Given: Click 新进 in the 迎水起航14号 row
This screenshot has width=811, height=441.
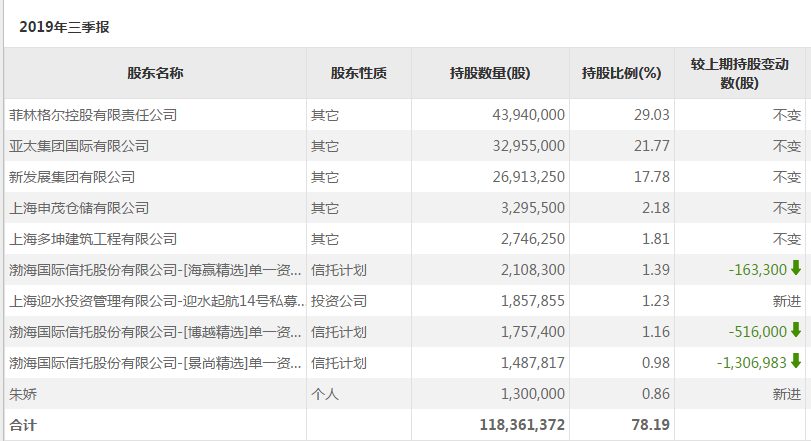Looking at the screenshot, I should click(x=787, y=301).
